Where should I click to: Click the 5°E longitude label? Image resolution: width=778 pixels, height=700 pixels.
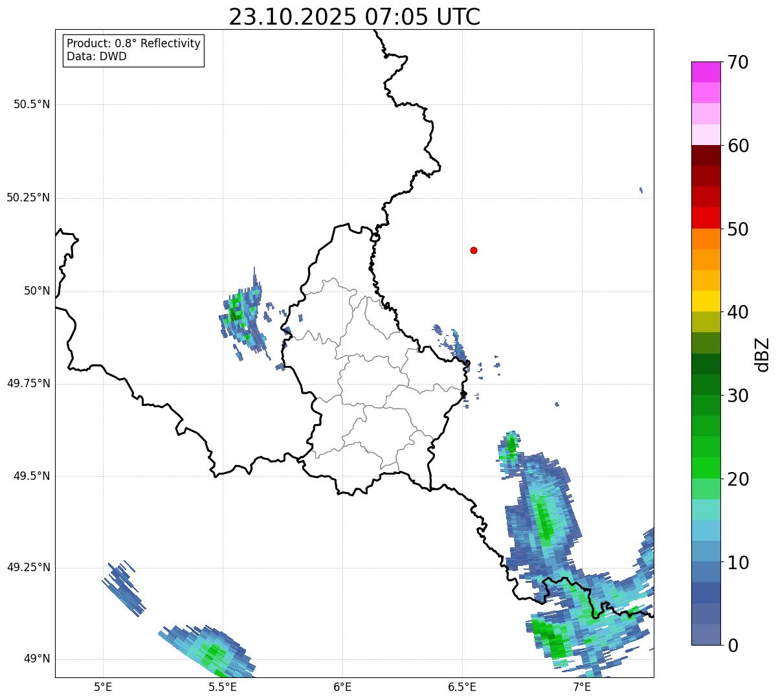coord(103,686)
